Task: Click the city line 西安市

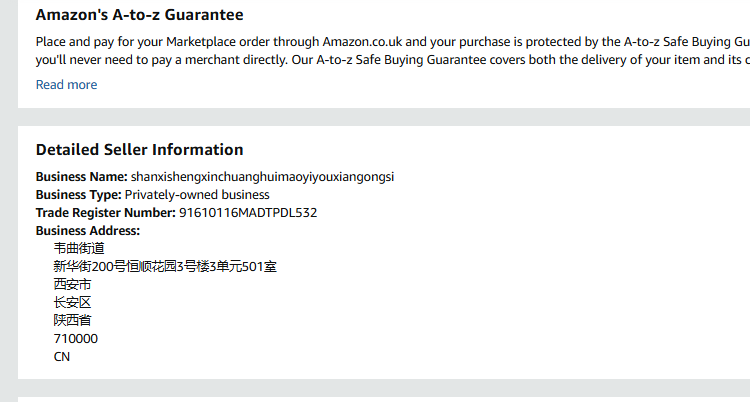Action: click(x=72, y=285)
